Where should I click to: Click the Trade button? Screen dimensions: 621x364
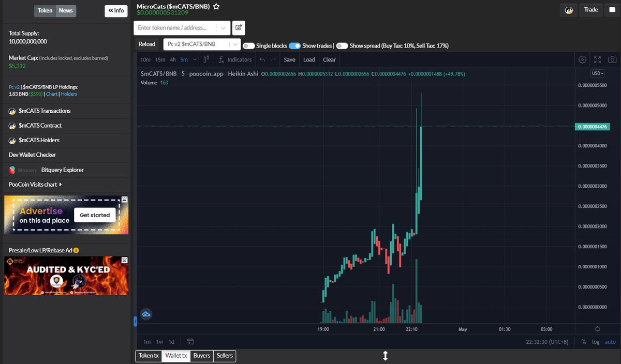[591, 10]
